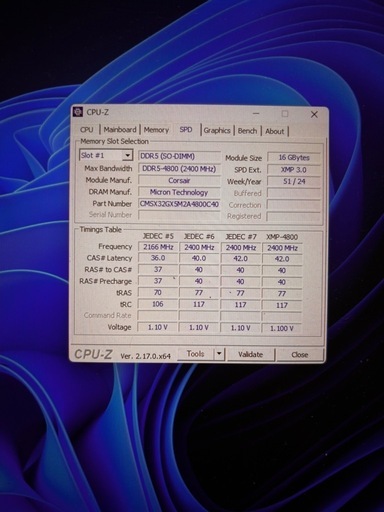Click the JEDEC #7 column header
This screenshot has width=384, height=512.
click(241, 237)
